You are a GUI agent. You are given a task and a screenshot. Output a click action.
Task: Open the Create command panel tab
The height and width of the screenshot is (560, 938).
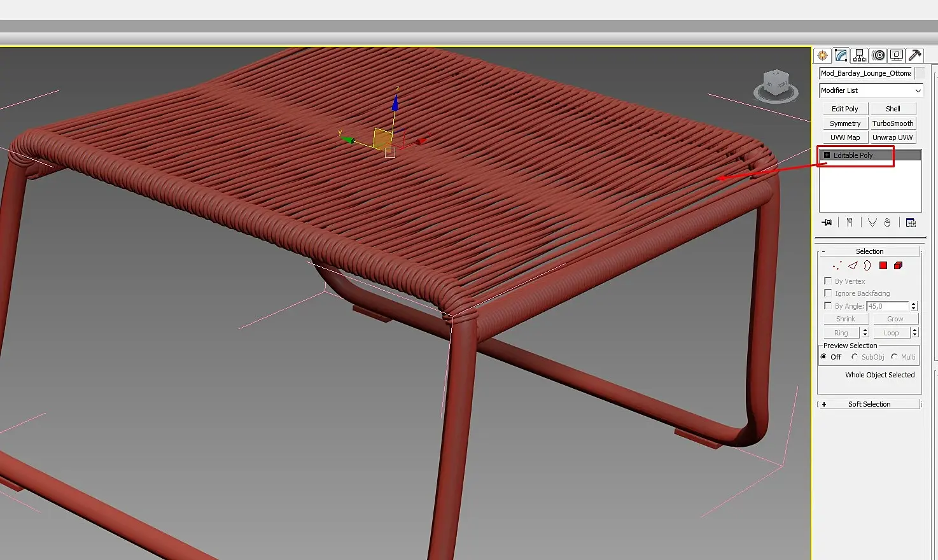tap(823, 55)
